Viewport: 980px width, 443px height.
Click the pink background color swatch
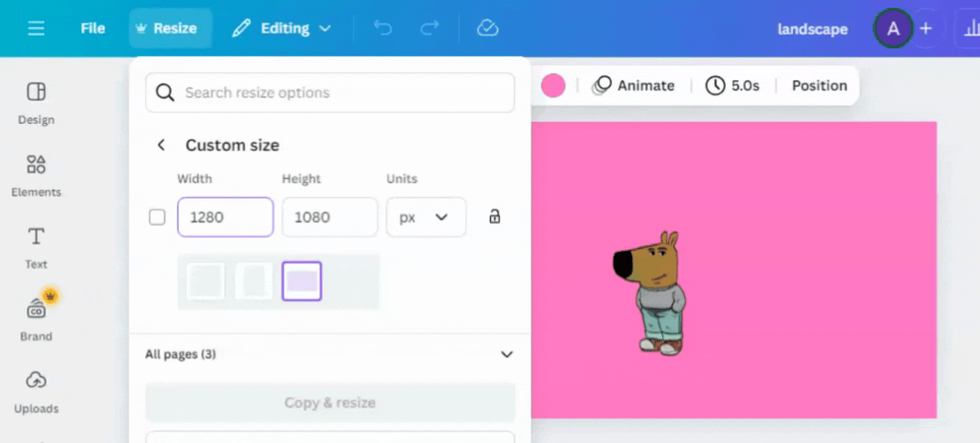coord(554,85)
